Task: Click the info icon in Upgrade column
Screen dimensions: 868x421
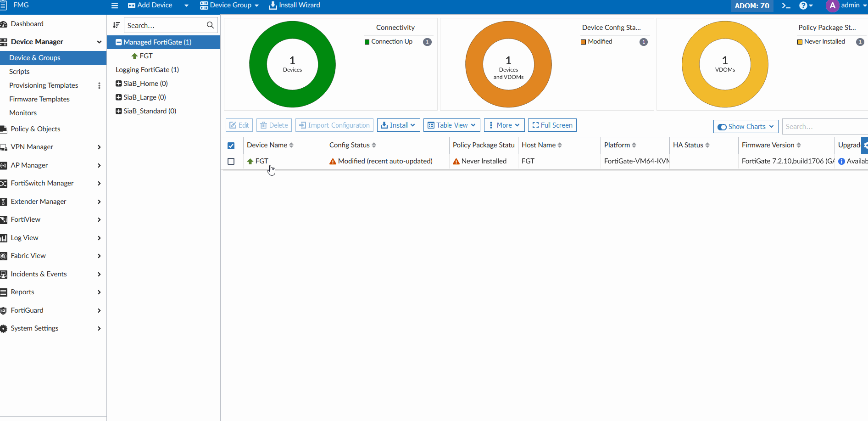Action: pos(841,161)
